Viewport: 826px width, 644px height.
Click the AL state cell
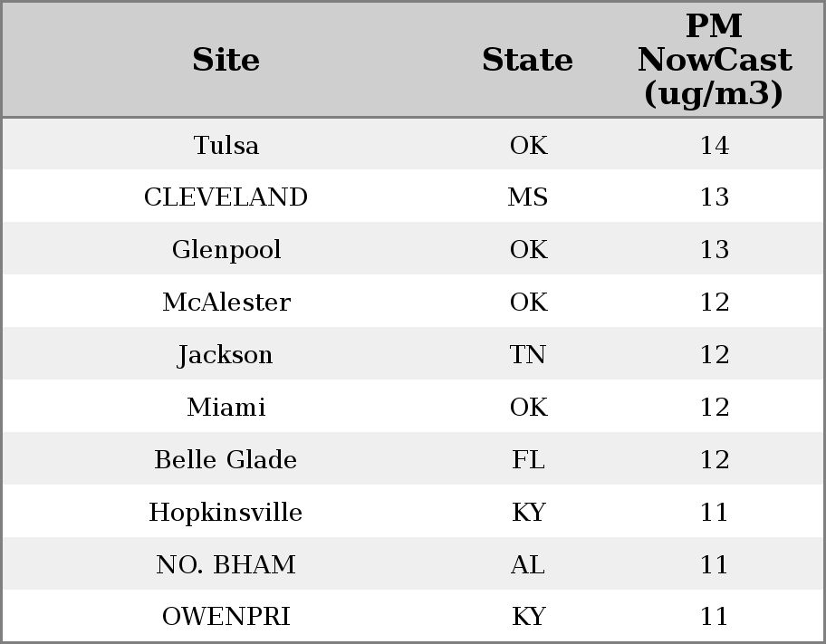[x=528, y=565]
